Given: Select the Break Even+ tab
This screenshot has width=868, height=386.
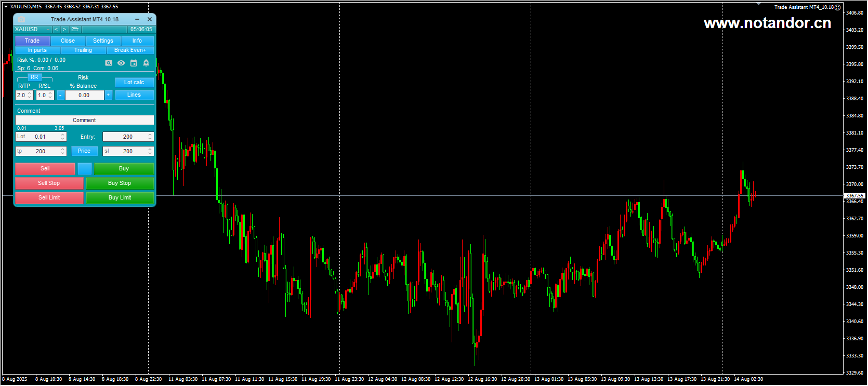Looking at the screenshot, I should pyautogui.click(x=130, y=50).
